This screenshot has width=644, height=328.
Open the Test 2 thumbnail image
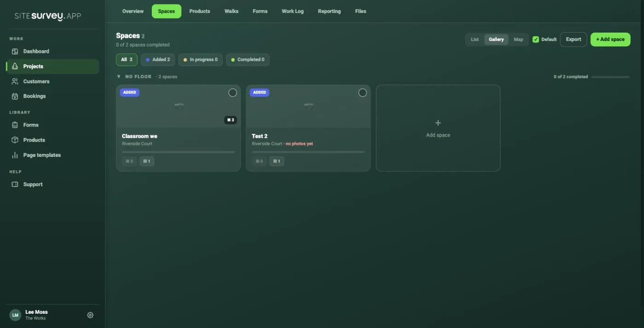(x=308, y=106)
